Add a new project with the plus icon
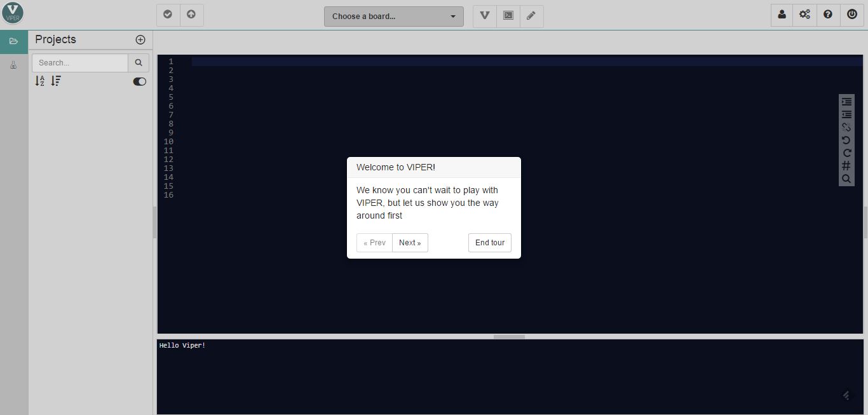The image size is (868, 415). tap(140, 39)
